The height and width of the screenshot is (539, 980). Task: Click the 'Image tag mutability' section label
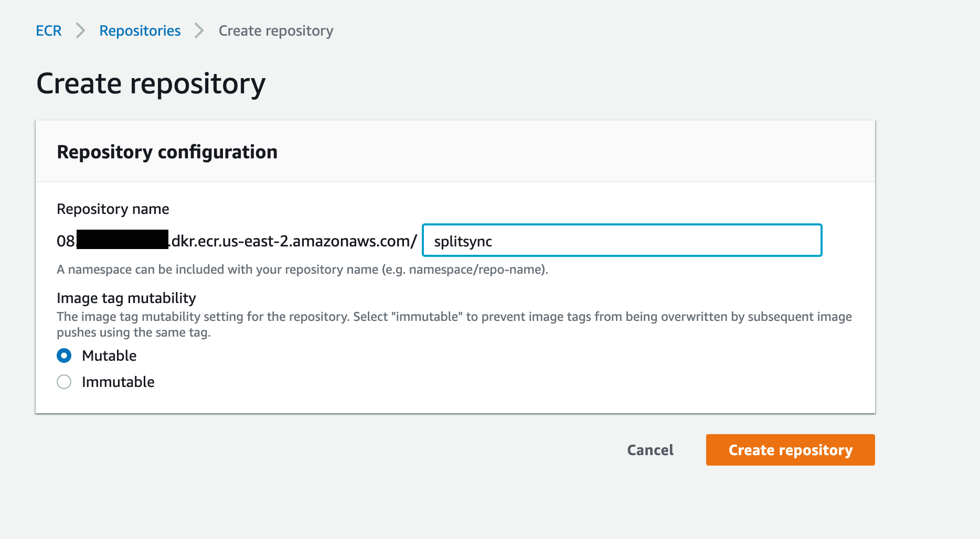click(x=126, y=298)
